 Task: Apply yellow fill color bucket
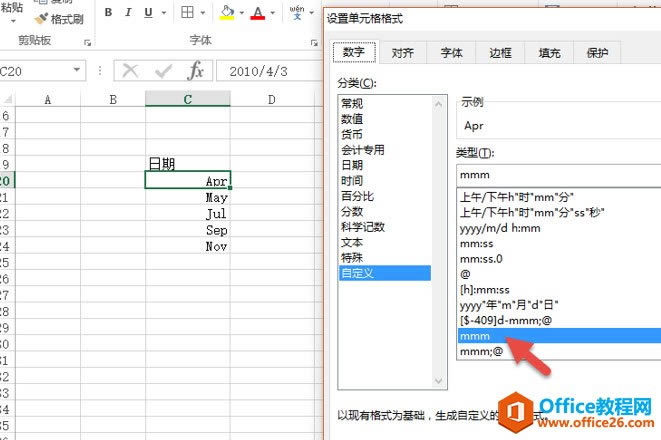pyautogui.click(x=227, y=13)
